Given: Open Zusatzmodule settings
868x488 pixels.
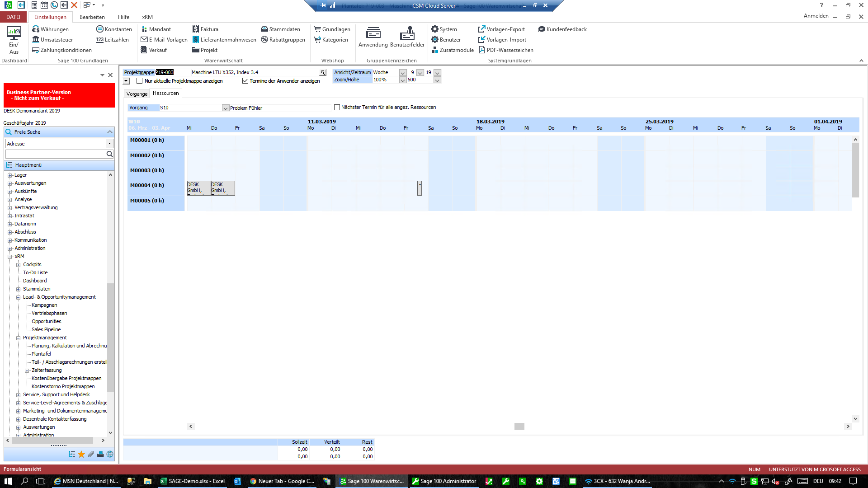Looking at the screenshot, I should 453,50.
